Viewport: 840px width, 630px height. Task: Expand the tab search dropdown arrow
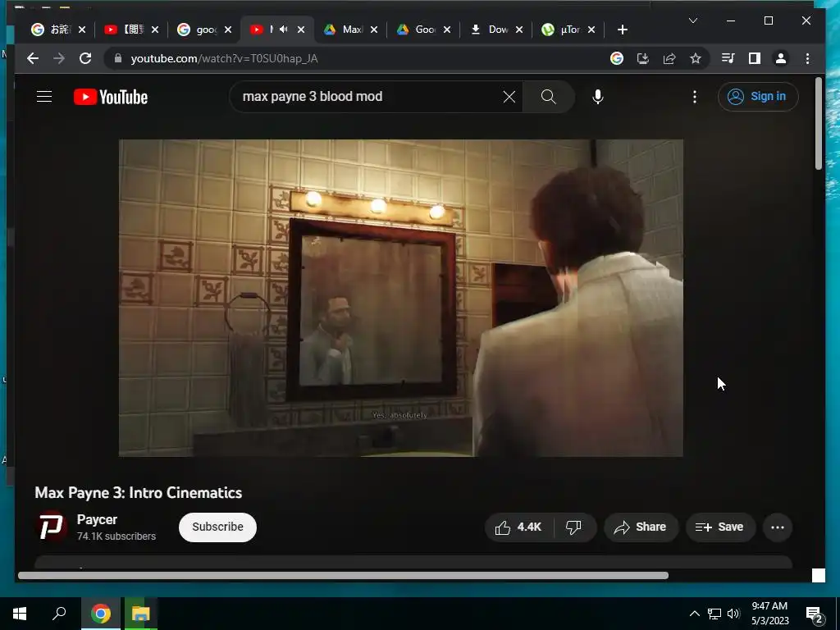click(x=692, y=21)
